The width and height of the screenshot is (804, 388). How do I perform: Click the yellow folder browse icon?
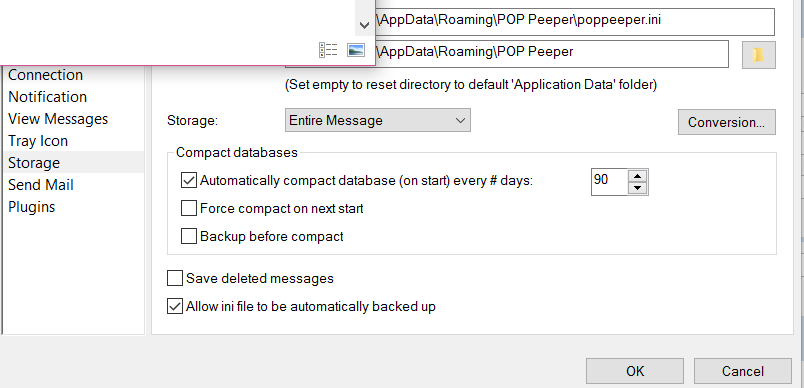click(758, 55)
